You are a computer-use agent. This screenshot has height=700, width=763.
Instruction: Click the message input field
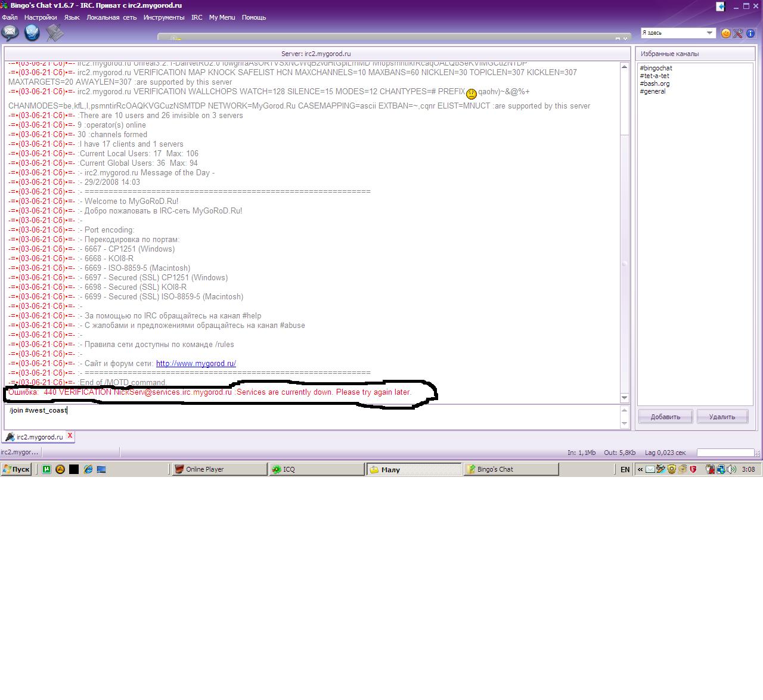coord(310,416)
